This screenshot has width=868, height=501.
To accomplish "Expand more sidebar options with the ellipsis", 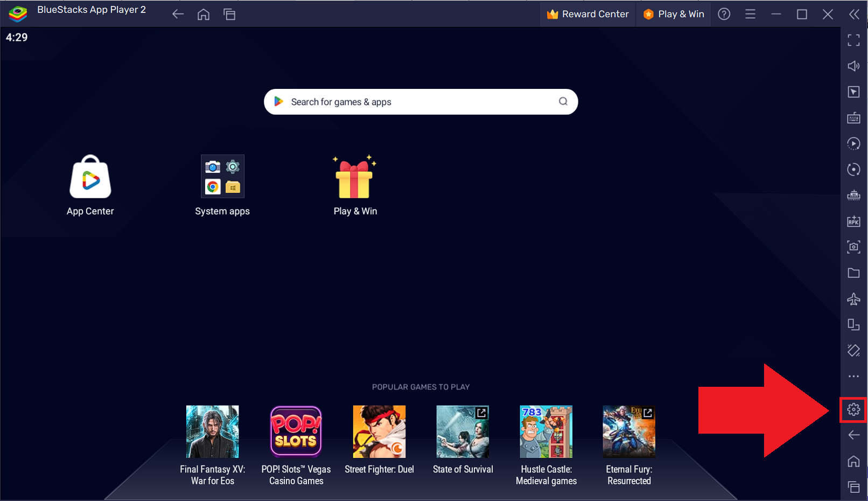I will coord(853,376).
